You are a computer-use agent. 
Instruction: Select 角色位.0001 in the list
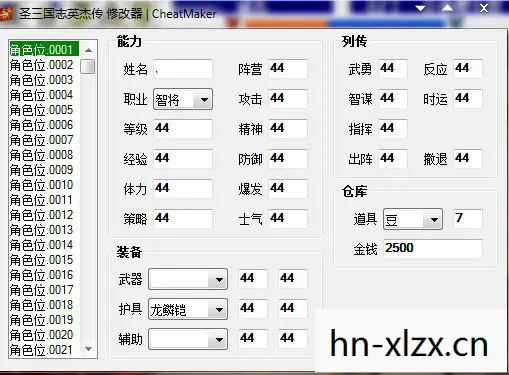(x=44, y=50)
